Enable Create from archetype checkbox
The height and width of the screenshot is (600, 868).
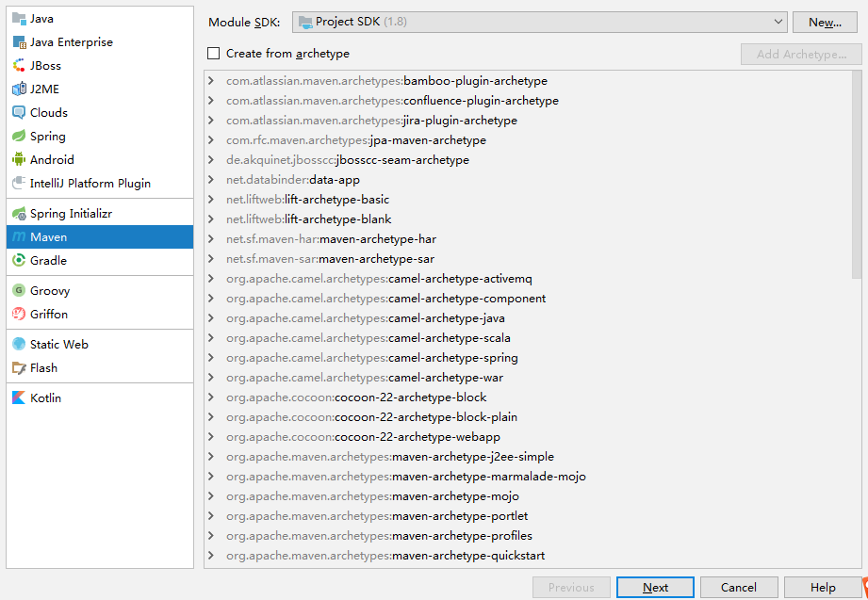click(x=213, y=53)
